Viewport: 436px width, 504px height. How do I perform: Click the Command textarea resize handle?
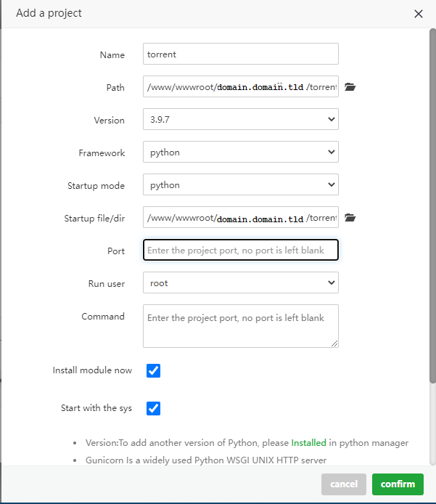[x=334, y=344]
